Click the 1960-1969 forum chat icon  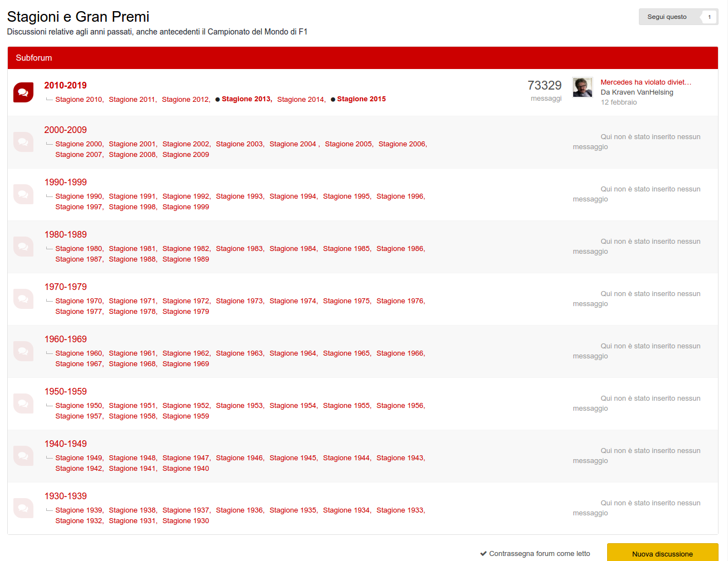(x=23, y=351)
